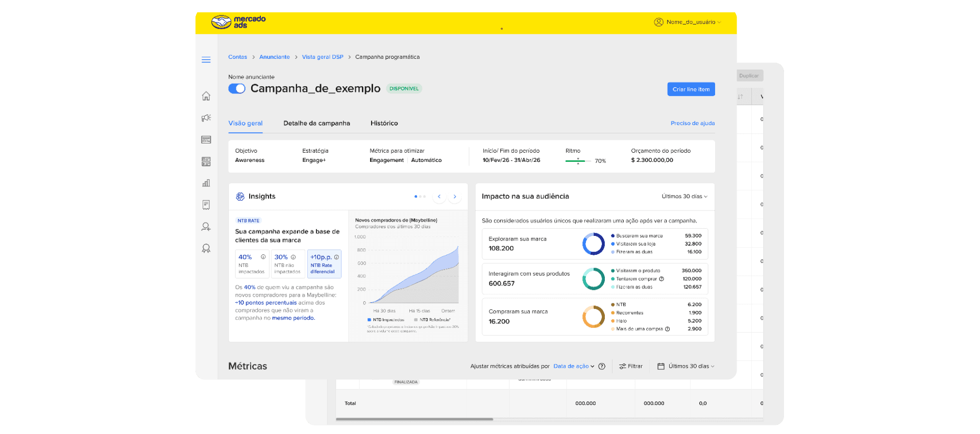Toggle the Campanha_de_exemplo campaign switch

(237, 89)
